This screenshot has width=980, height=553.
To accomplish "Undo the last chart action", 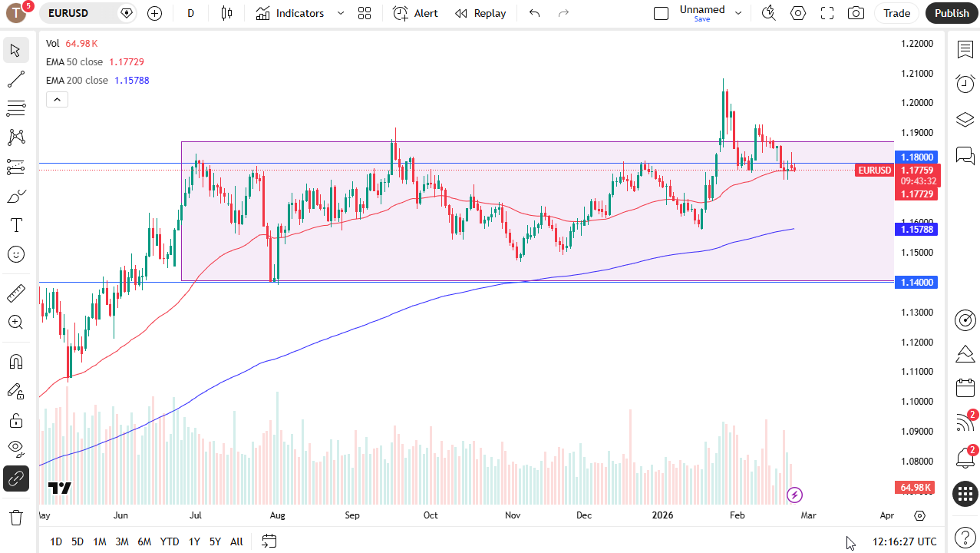I will 535,13.
